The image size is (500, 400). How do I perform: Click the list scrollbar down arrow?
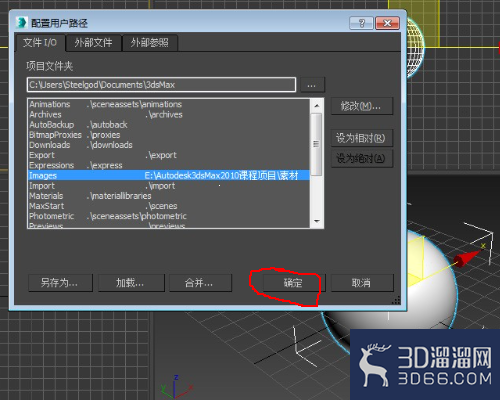[317, 221]
